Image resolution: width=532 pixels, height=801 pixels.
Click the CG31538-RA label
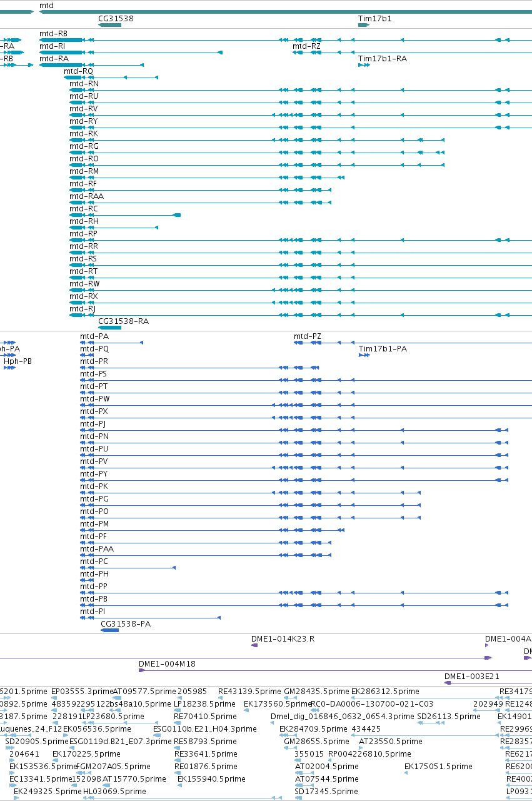[124, 321]
